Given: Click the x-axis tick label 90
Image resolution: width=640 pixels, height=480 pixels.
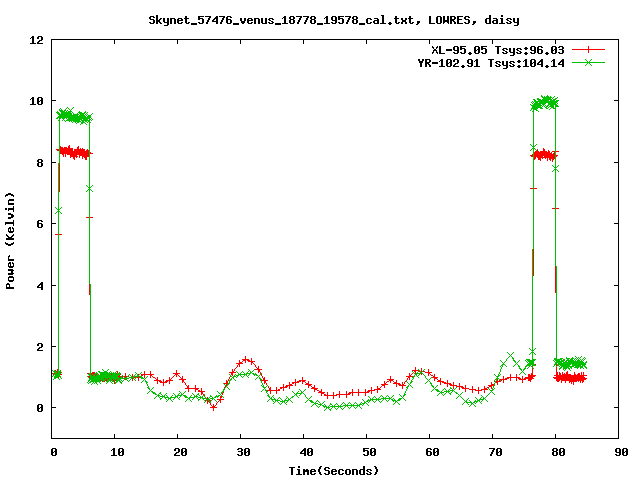Looking at the screenshot, I should tap(621, 452).
